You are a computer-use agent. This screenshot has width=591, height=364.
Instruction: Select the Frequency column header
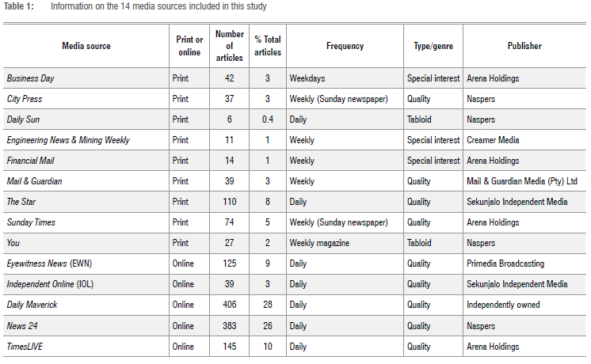(345, 46)
